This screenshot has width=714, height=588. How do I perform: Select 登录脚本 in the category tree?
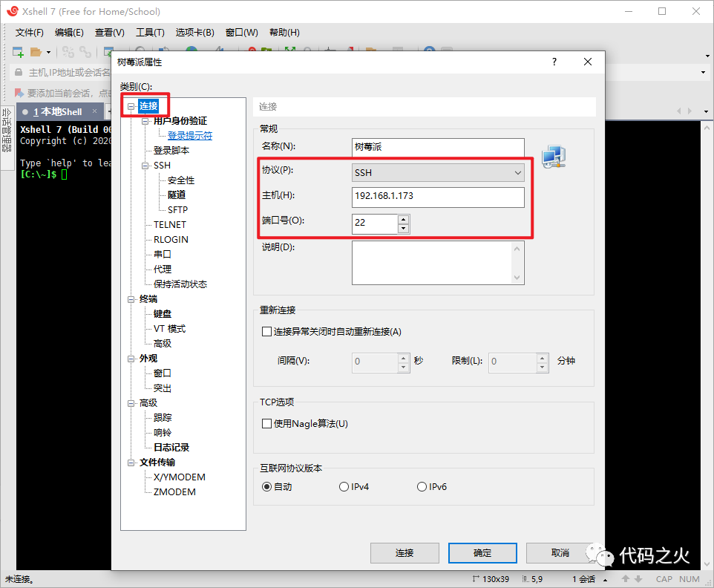171,151
